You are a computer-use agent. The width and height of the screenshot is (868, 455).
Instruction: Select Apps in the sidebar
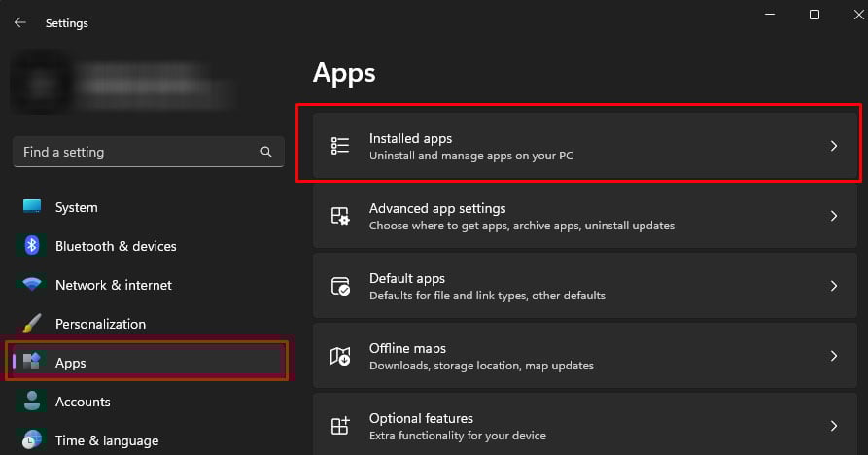(x=146, y=363)
